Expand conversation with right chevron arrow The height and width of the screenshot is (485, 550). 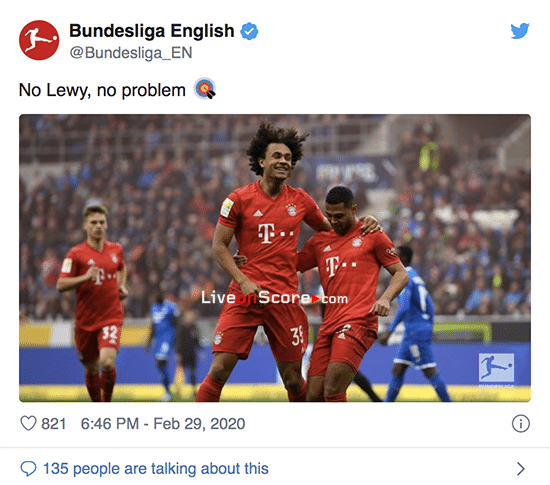(x=521, y=469)
